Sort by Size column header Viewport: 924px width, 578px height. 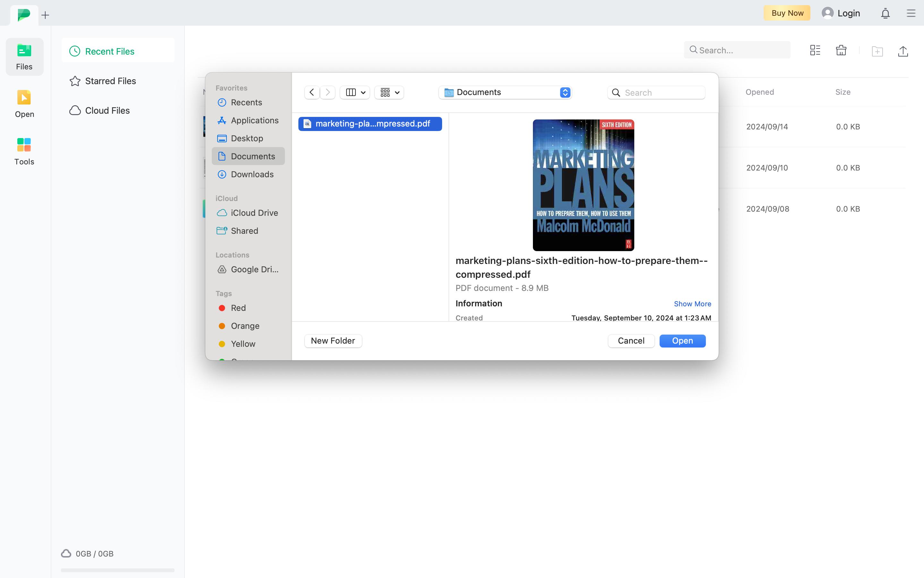point(843,92)
